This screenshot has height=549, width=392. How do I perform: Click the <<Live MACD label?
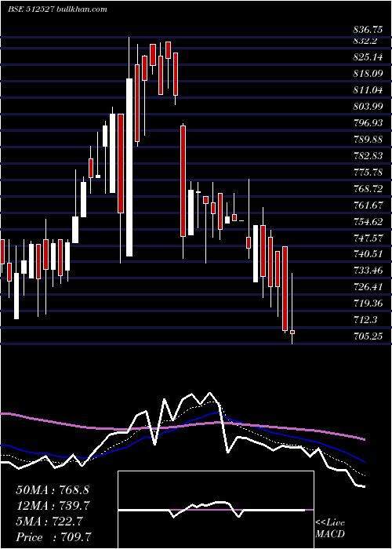pos(330,528)
